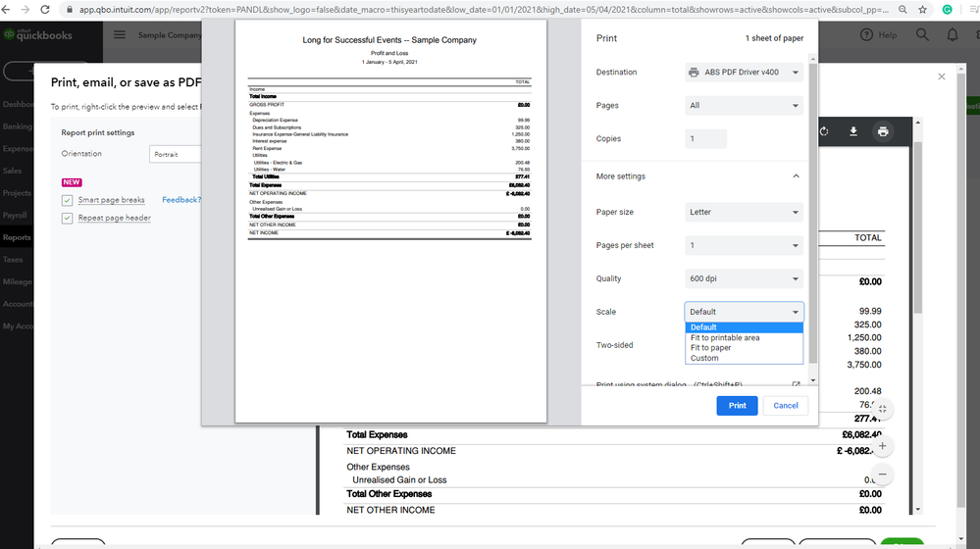Open the QuickBooks hamburger menu
The height and width of the screenshot is (549, 980).
(120, 35)
